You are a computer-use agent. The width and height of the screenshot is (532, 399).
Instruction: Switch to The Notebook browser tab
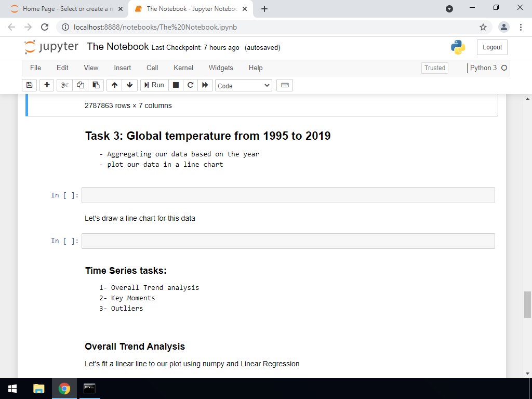pyautogui.click(x=191, y=9)
